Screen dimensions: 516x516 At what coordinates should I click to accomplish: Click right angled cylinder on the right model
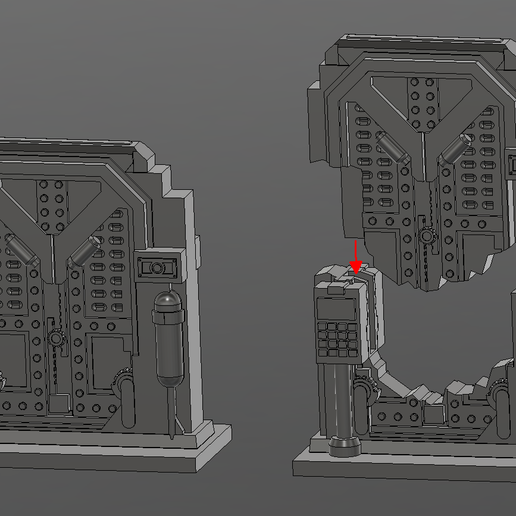click(x=455, y=149)
